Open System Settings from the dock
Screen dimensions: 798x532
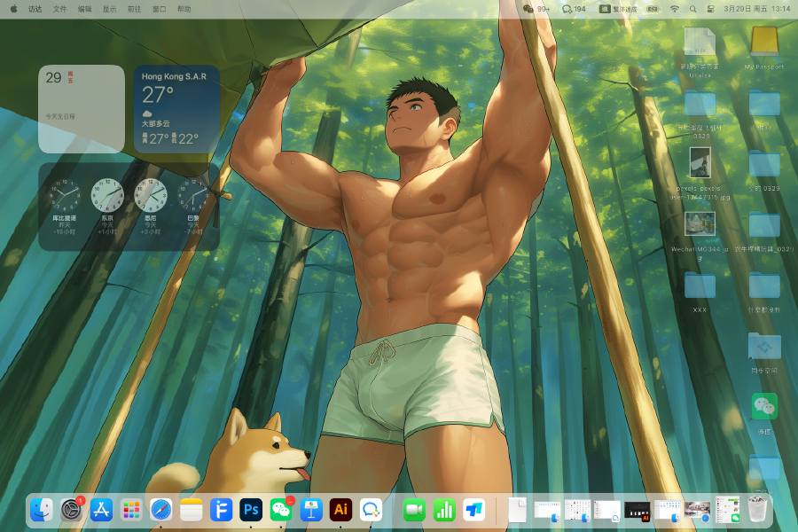[72, 510]
